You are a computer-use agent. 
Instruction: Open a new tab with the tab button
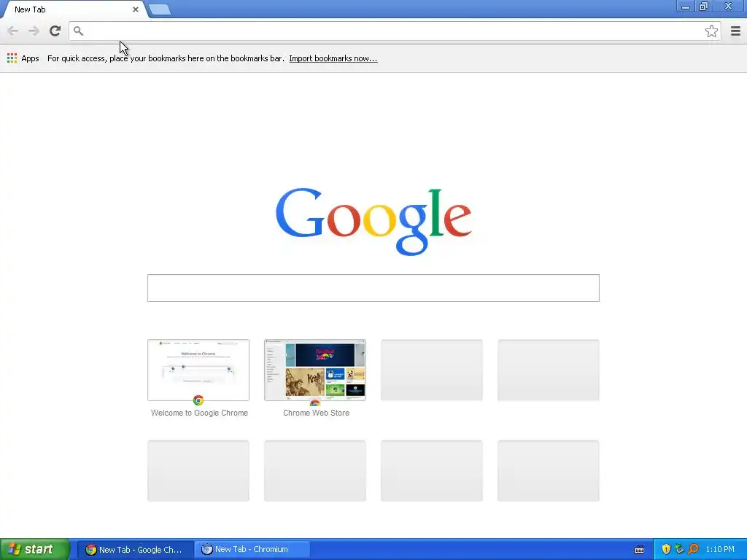coord(160,9)
